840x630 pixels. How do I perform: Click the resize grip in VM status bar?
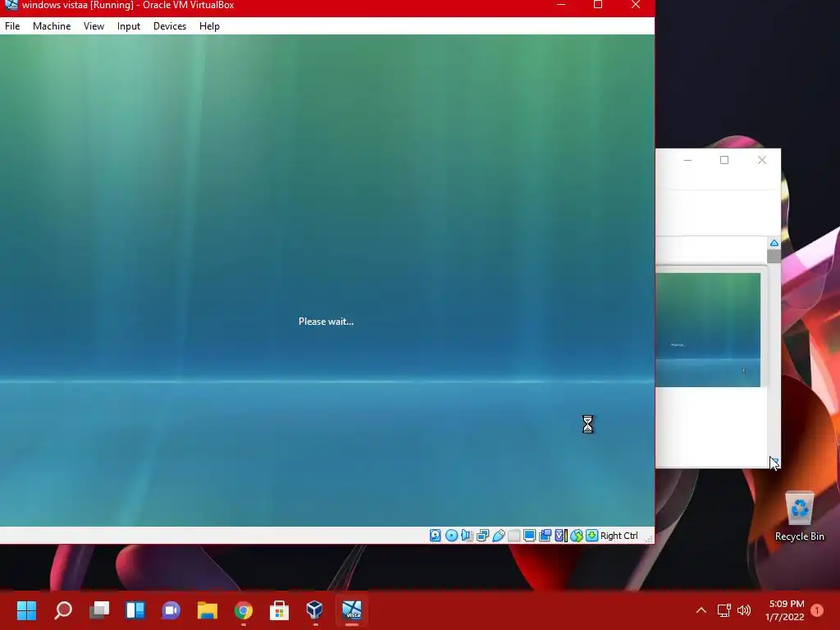click(649, 538)
